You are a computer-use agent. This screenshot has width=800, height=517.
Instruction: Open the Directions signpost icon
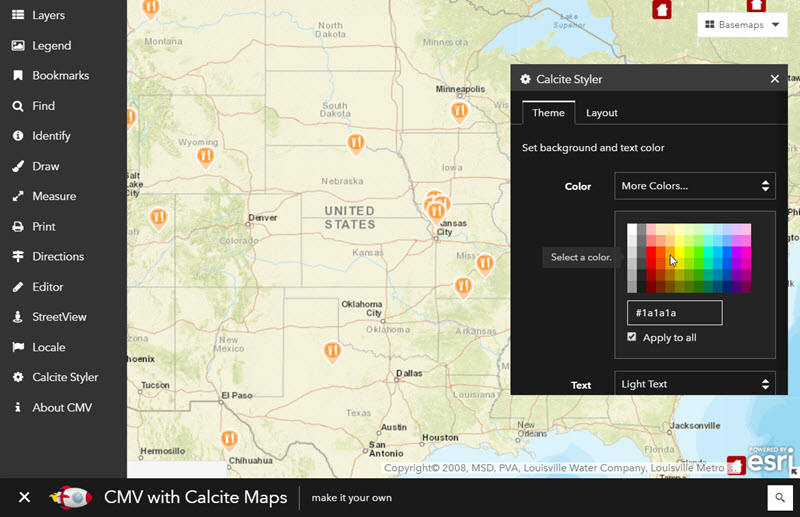point(18,256)
